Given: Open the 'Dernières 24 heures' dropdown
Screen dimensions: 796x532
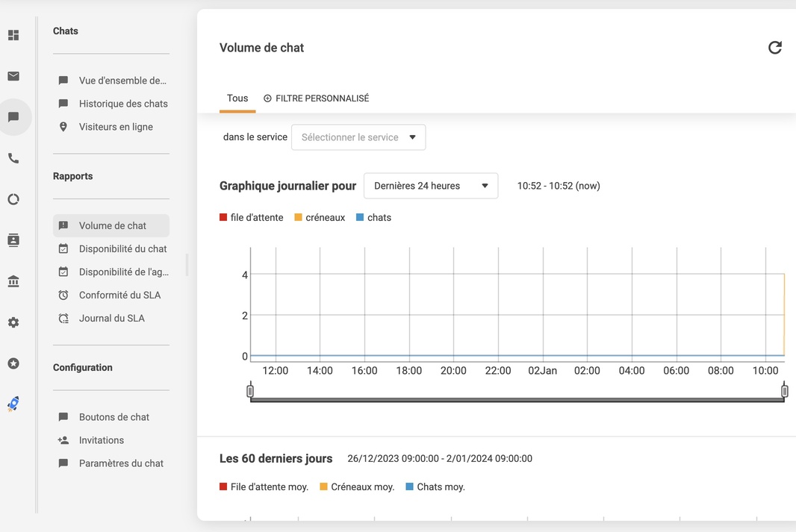Looking at the screenshot, I should [x=431, y=185].
